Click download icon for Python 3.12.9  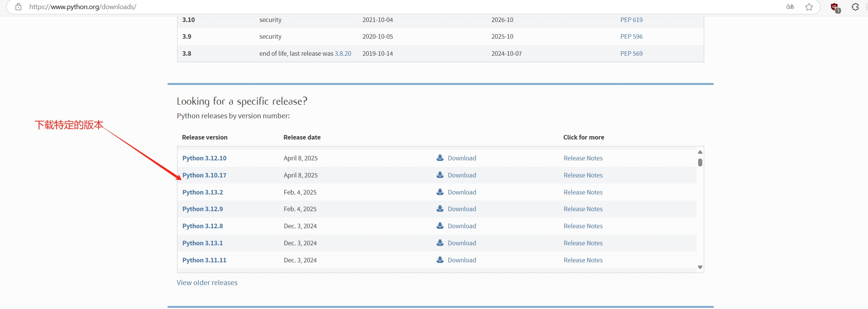440,209
